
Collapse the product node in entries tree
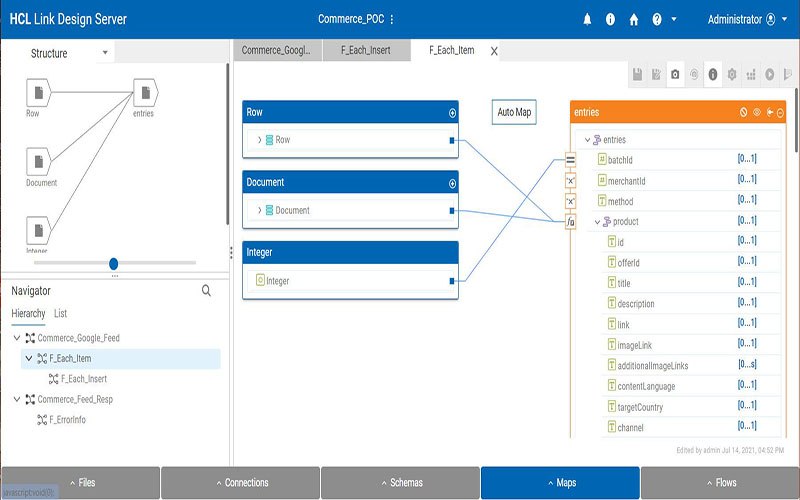click(x=597, y=222)
